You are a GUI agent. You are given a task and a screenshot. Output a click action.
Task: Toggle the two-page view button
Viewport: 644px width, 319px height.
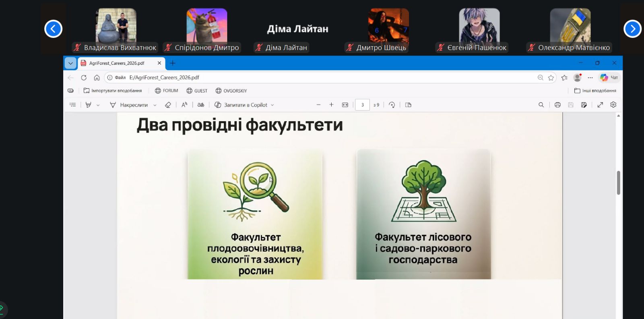408,105
